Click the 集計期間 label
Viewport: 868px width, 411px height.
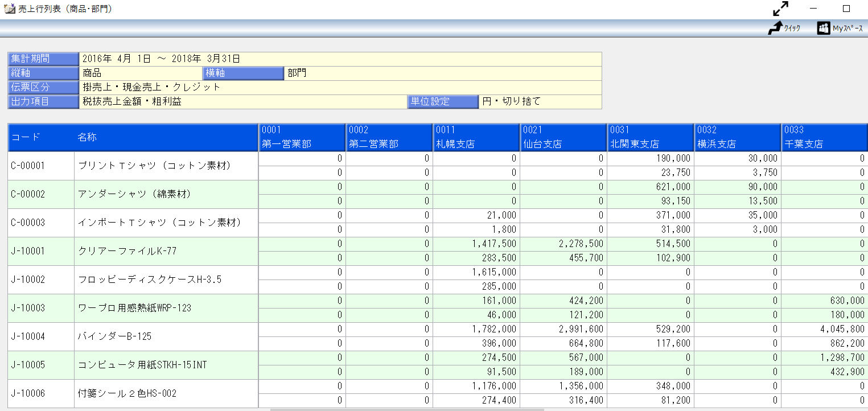pos(43,59)
